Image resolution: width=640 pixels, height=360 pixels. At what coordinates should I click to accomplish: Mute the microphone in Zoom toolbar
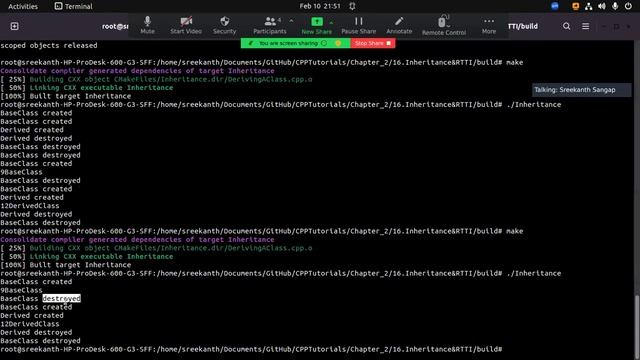pyautogui.click(x=147, y=25)
